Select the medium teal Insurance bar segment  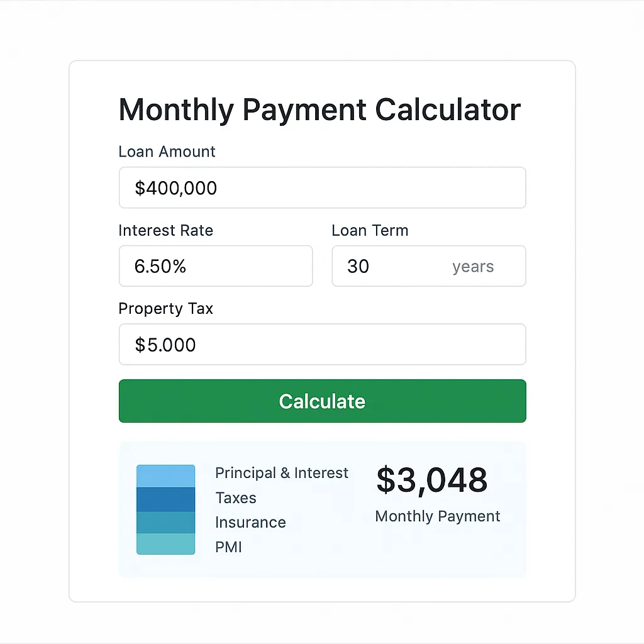(165, 523)
